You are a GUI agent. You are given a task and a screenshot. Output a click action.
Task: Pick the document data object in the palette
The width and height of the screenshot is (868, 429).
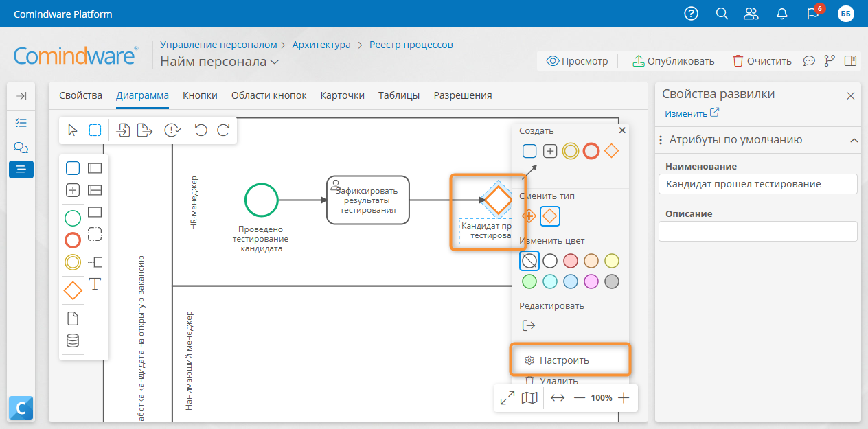[73, 318]
